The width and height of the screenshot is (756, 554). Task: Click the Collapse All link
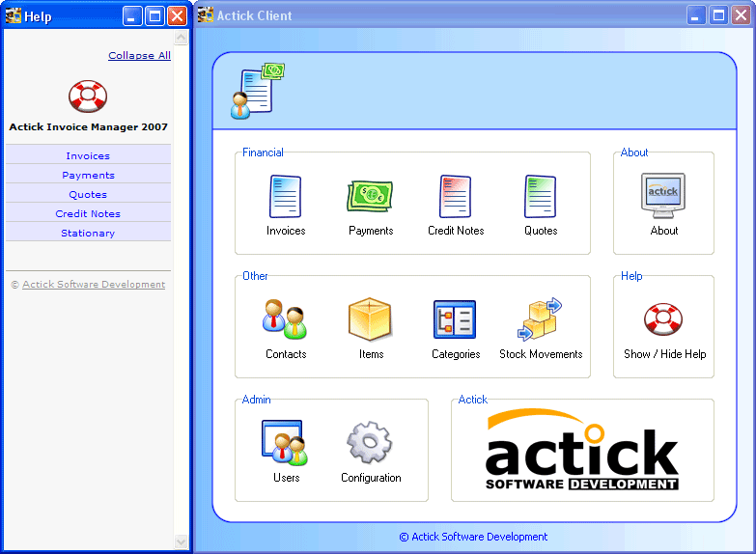[139, 55]
